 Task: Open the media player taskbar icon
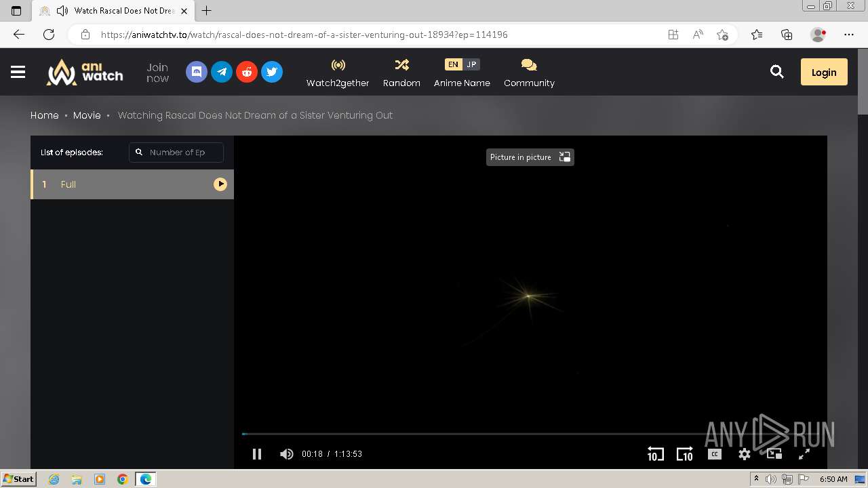(100, 479)
